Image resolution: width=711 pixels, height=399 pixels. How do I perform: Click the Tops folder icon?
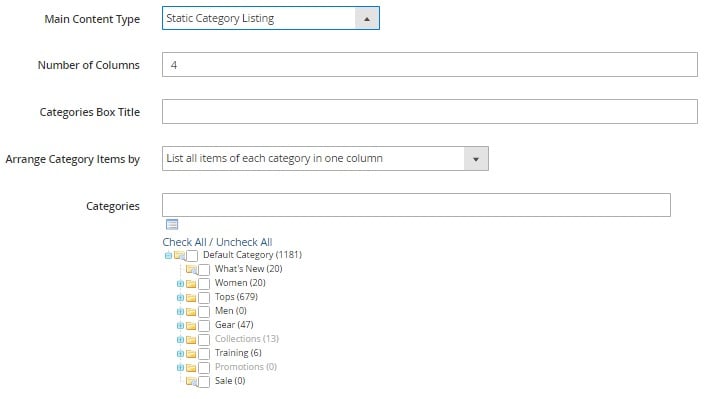191,298
